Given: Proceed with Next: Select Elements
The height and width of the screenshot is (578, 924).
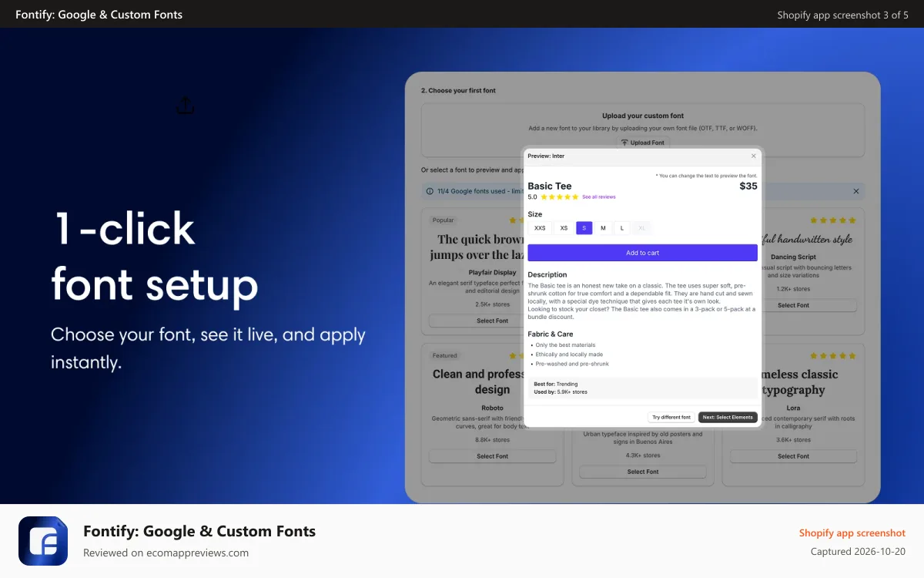Looking at the screenshot, I should [728, 418].
